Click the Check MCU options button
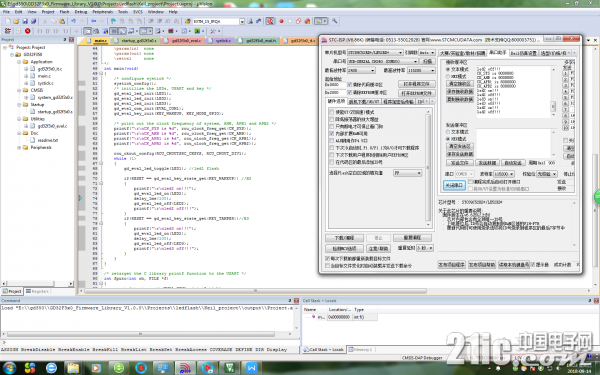 (344, 249)
